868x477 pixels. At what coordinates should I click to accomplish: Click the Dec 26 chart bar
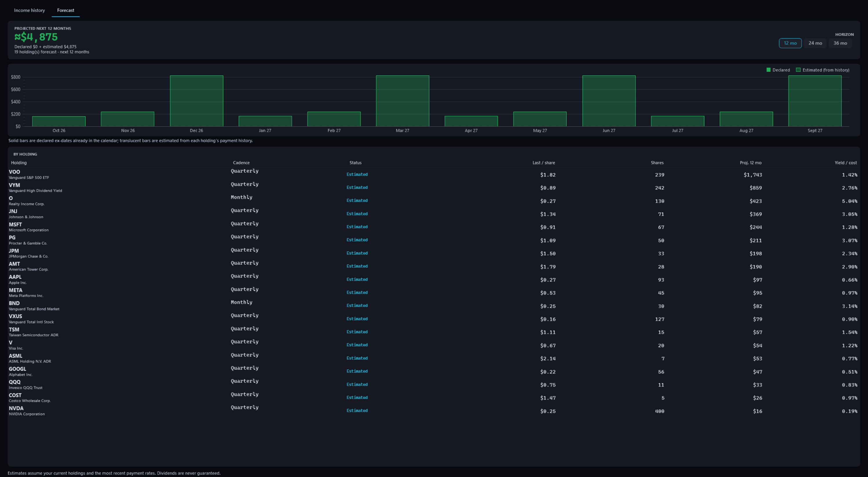point(196,101)
